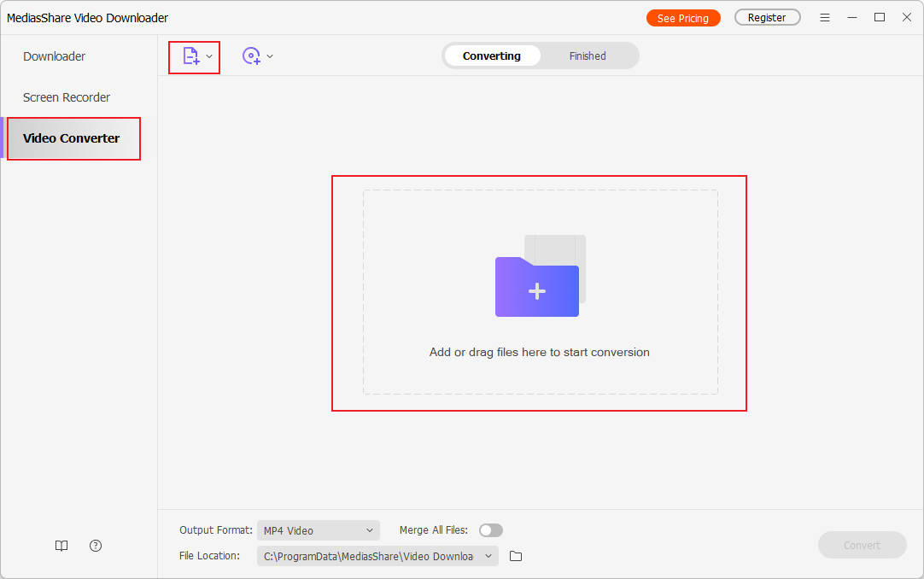The image size is (924, 579).
Task: Click 'Add or drag files here' text
Action: pyautogui.click(x=539, y=352)
